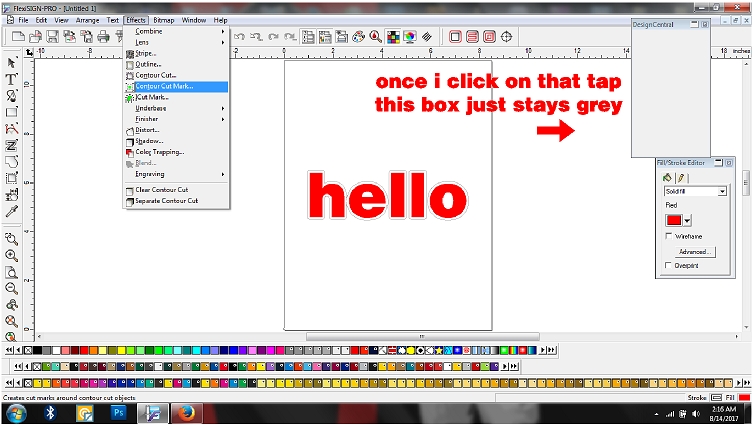Screen dimensions: 754x426
Task: Click the bottom palette's skip-to-start button
Action: pyautogui.click(x=9, y=383)
